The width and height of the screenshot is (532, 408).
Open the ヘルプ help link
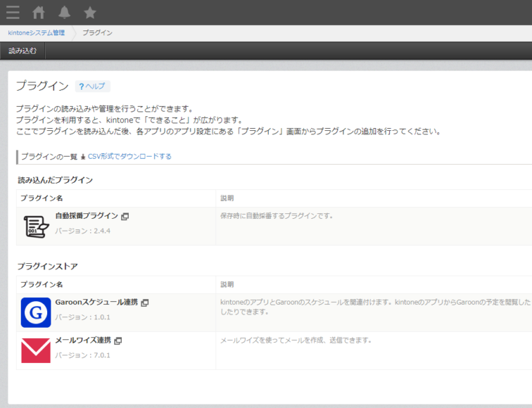tap(92, 87)
